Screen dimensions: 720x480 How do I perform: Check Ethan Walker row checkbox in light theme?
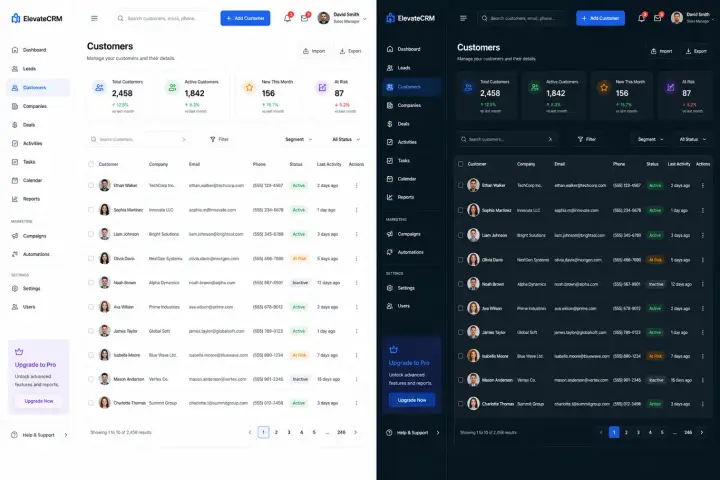[x=91, y=186]
